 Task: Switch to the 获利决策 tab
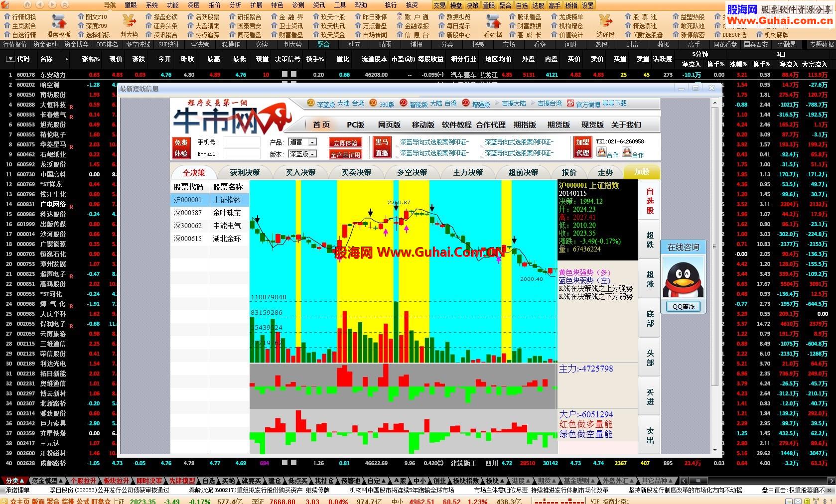[245, 172]
